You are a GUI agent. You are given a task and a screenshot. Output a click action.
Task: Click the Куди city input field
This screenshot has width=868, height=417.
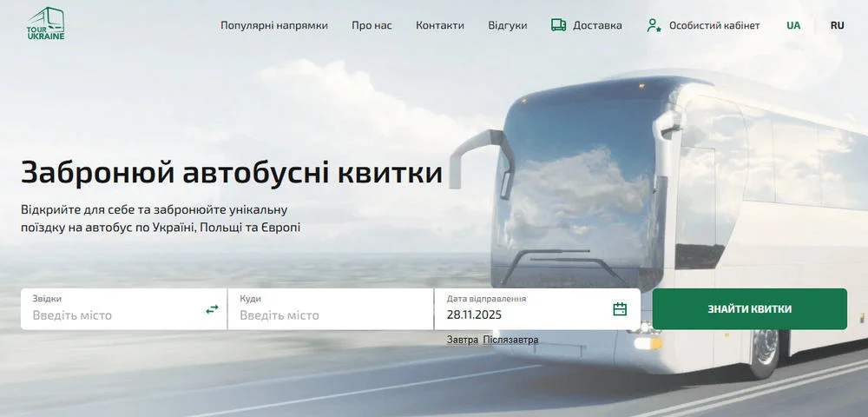[331, 309]
